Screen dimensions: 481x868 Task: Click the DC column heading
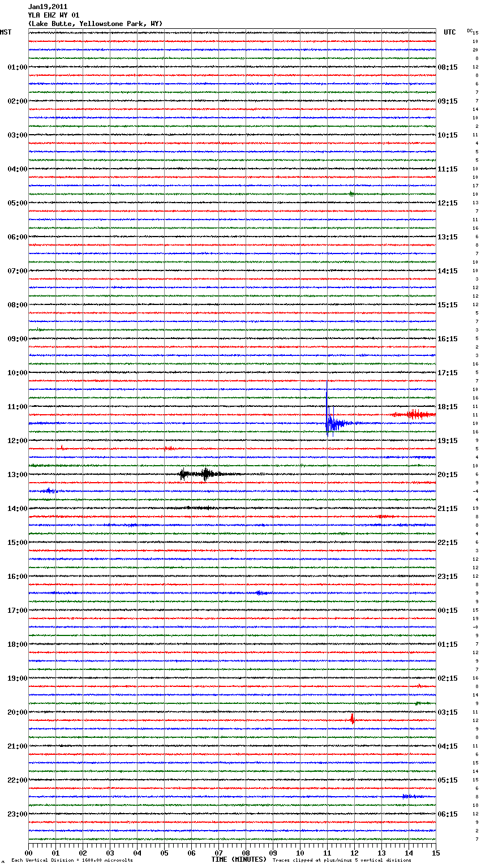pyautogui.click(x=470, y=31)
